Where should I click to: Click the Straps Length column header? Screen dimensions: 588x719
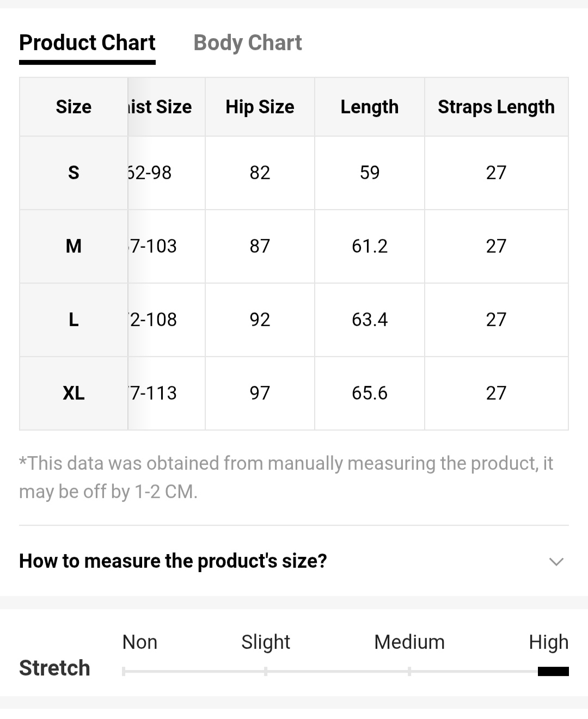click(496, 107)
